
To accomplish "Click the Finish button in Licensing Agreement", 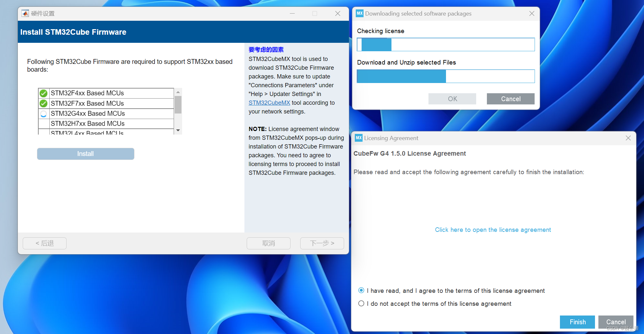I will tap(577, 322).
